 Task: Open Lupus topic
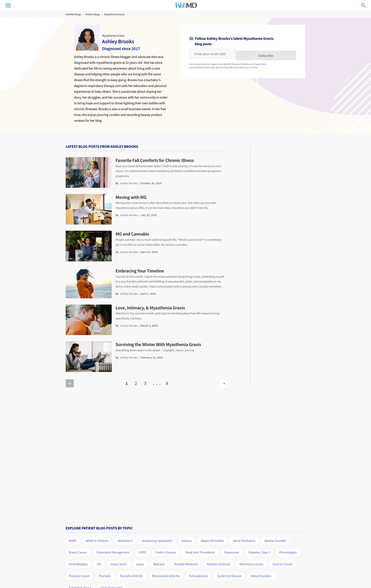[140, 564]
